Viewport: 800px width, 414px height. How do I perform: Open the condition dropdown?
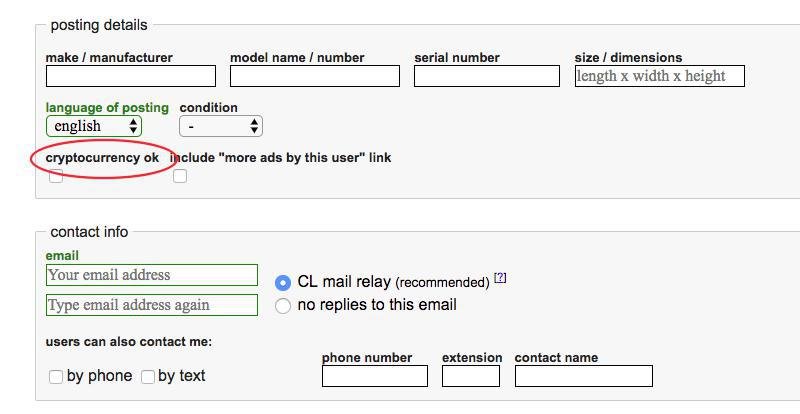tap(221, 126)
